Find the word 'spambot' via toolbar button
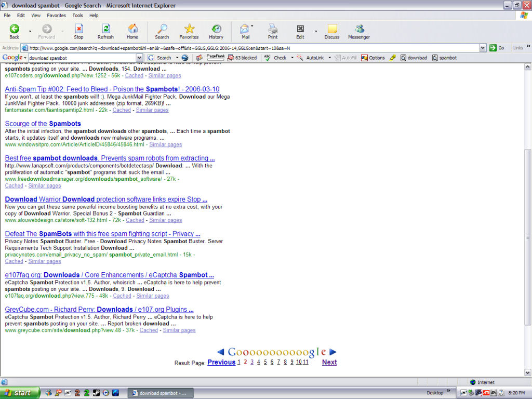The image size is (532, 399). 445,58
